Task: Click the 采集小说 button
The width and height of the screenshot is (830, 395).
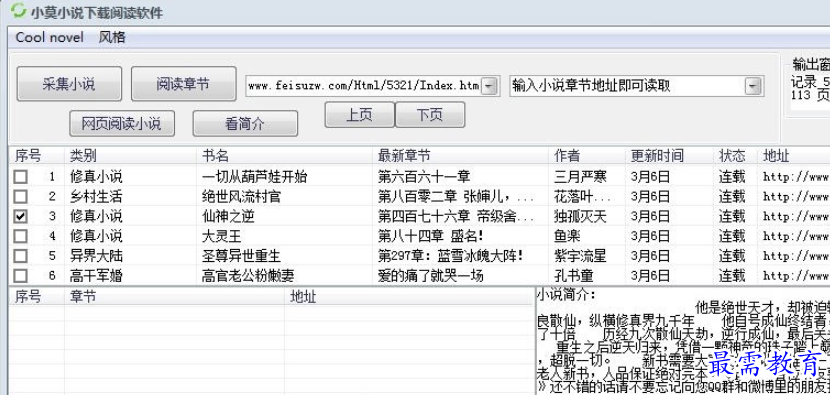Action: coord(69,84)
